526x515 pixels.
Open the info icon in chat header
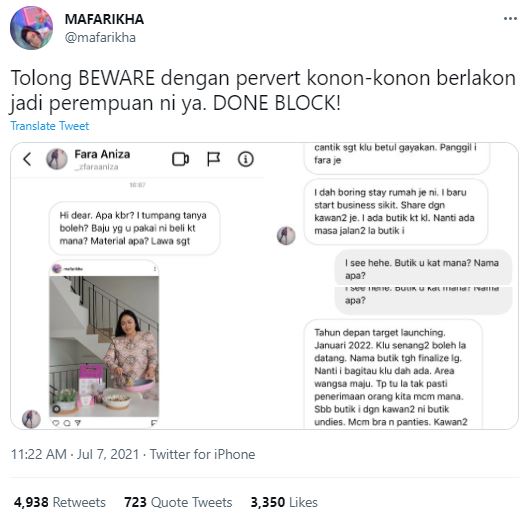click(246, 159)
